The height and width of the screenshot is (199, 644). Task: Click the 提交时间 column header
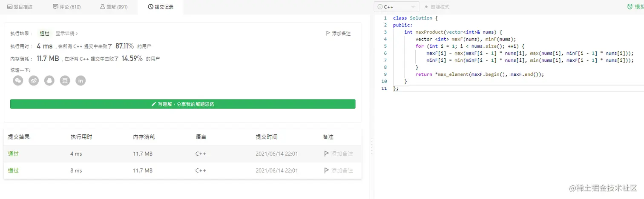(x=267, y=137)
